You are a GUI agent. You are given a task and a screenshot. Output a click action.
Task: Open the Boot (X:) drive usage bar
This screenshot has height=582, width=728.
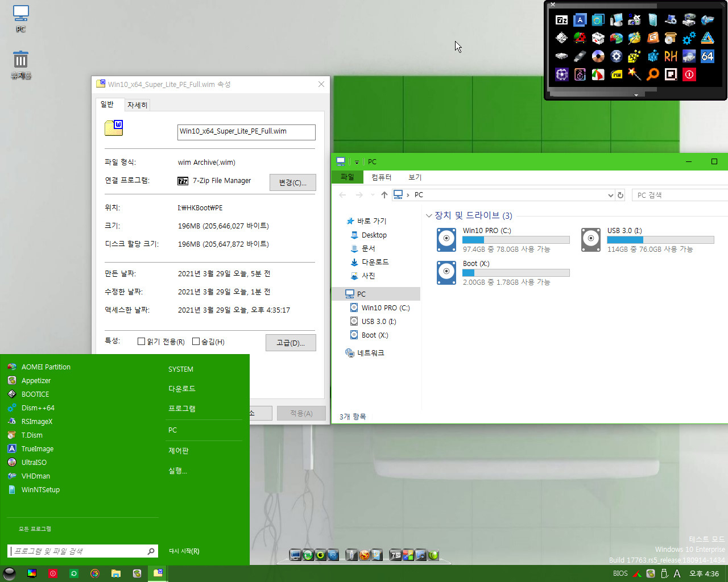pos(516,273)
